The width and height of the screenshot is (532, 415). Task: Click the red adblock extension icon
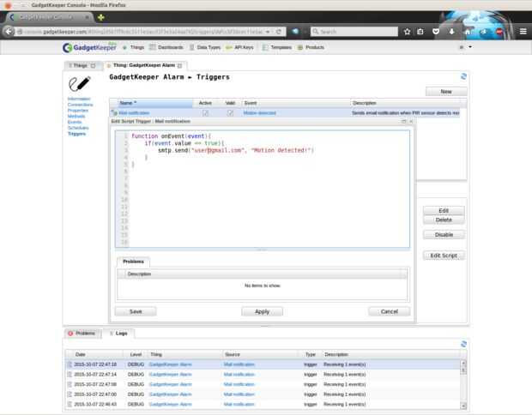click(x=499, y=32)
